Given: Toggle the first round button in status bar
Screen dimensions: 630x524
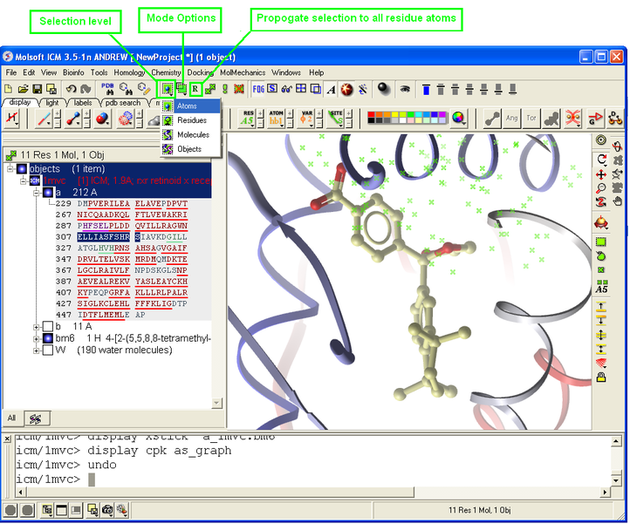Looking at the screenshot, I should pyautogui.click(x=11, y=510).
